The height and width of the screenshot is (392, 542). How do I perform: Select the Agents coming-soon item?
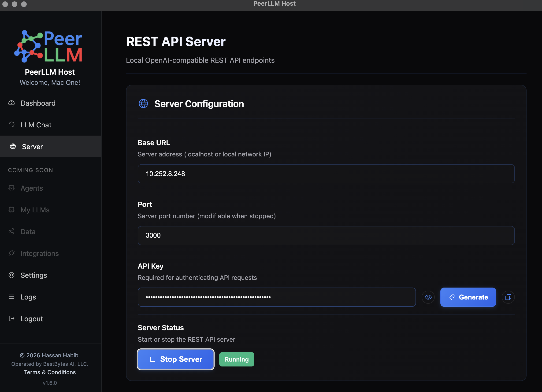pyautogui.click(x=51, y=188)
